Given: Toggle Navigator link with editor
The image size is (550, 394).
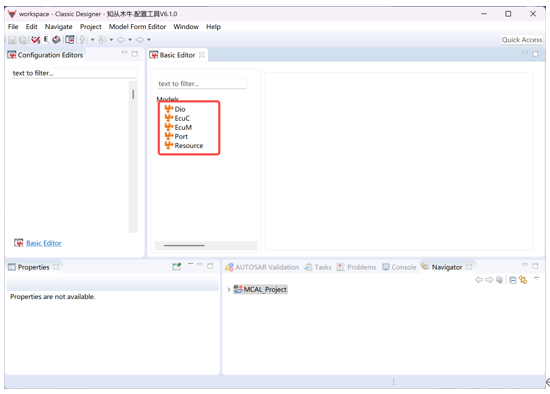Looking at the screenshot, I should point(523,280).
